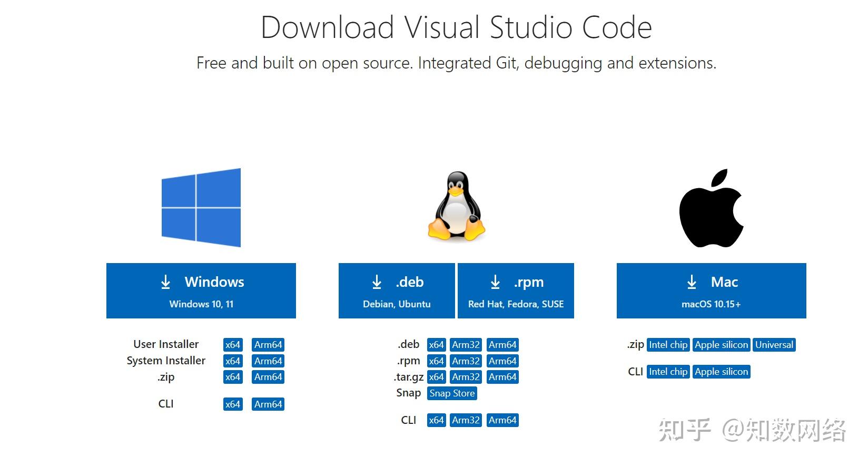Select x64 in the Linux .deb row

point(436,345)
